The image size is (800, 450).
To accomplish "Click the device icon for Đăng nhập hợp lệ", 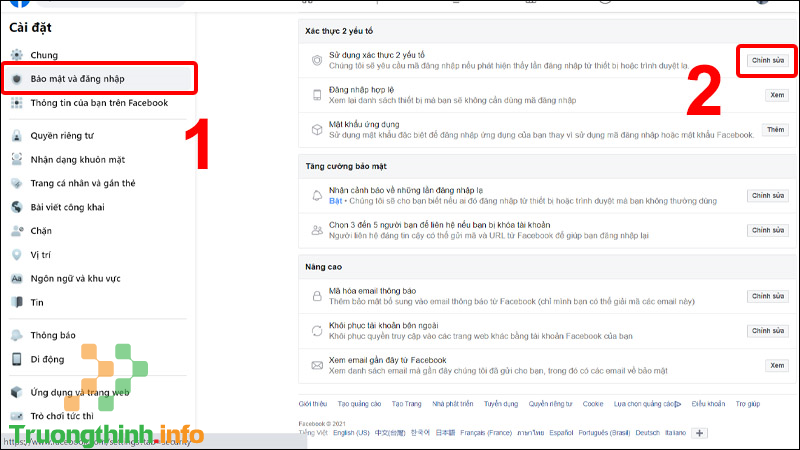I will tap(317, 95).
